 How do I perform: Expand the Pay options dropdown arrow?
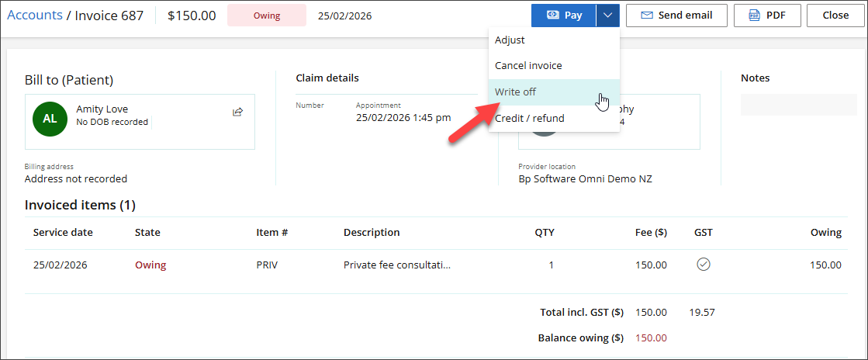[x=608, y=16]
